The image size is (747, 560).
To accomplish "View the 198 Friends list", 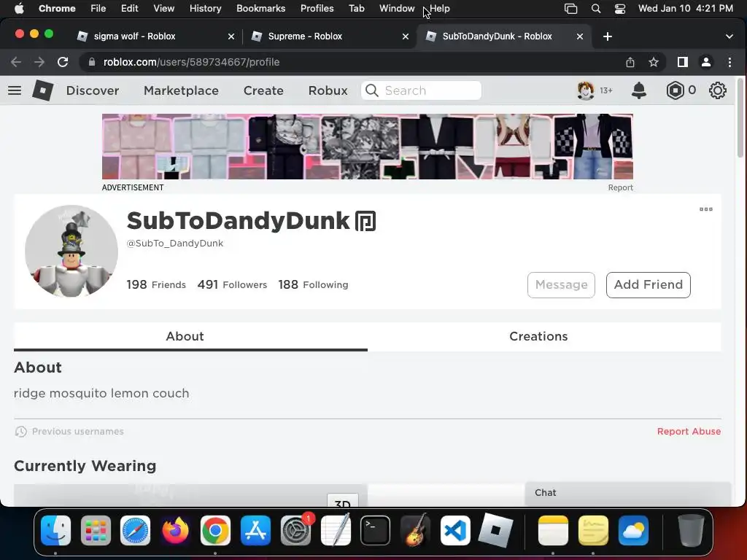I will coord(156,285).
